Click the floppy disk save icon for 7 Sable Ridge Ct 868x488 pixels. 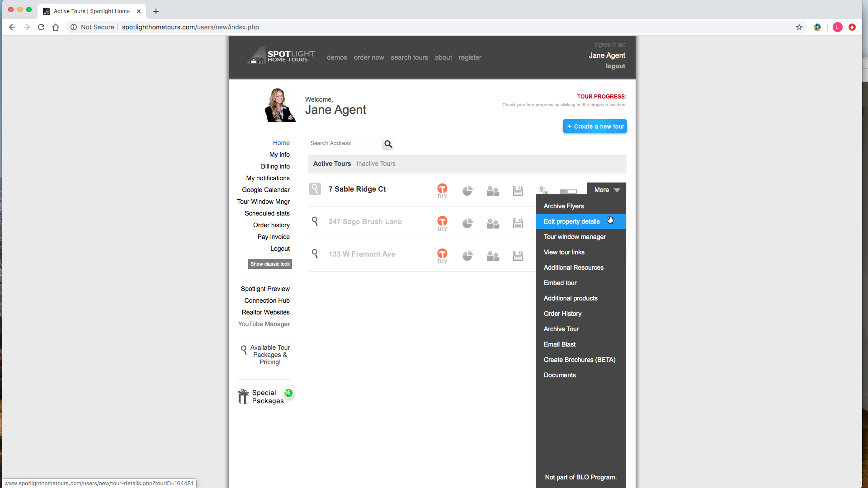(518, 191)
